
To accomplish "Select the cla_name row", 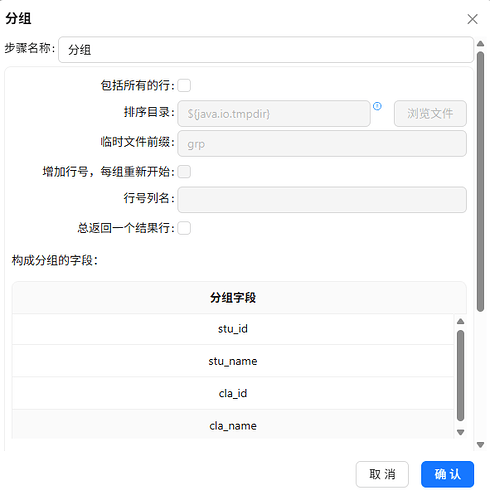I will click(x=233, y=425).
